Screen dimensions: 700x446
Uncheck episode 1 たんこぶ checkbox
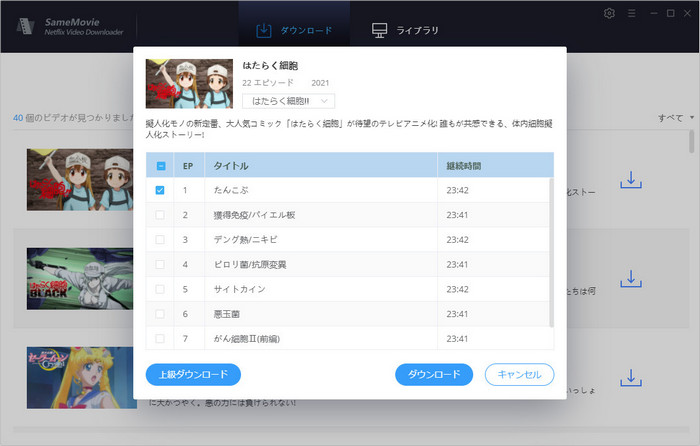[161, 189]
